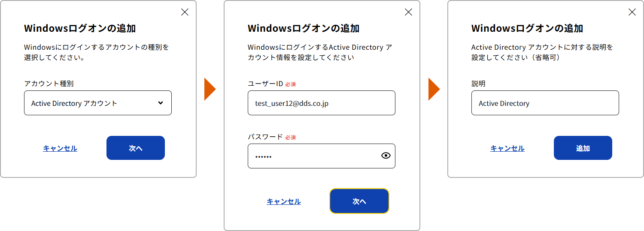Expand the アカウント種別 dropdown chevron
Screen dimensions: 644x231
click(x=161, y=103)
